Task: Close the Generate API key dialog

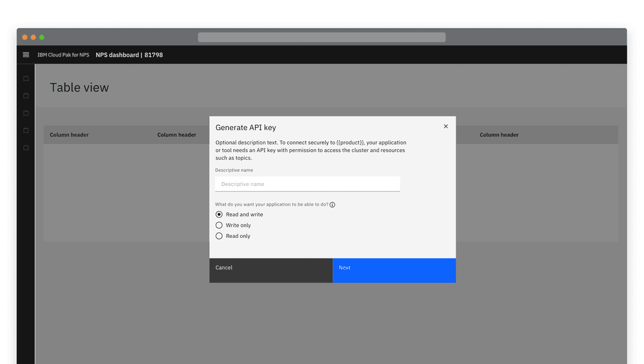Action: pos(446,126)
